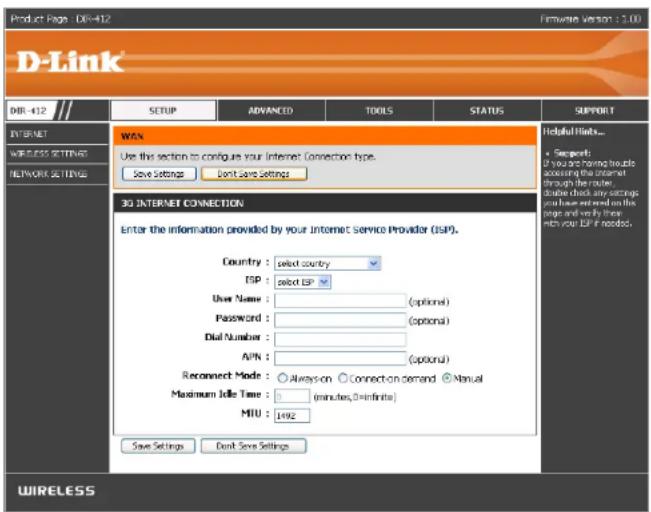Screen dimensions: 651x512
Task: Select Always-on reconnect mode
Action: [x=282, y=378]
